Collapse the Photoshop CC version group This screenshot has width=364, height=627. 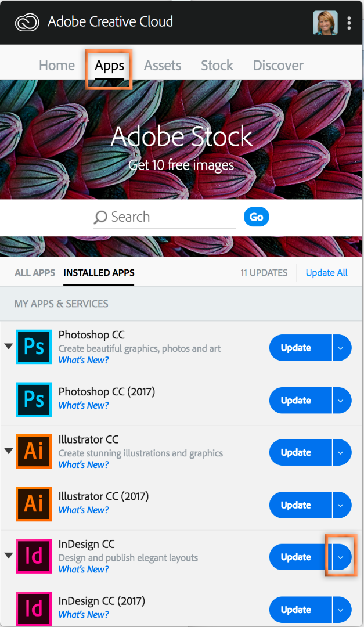(8, 347)
